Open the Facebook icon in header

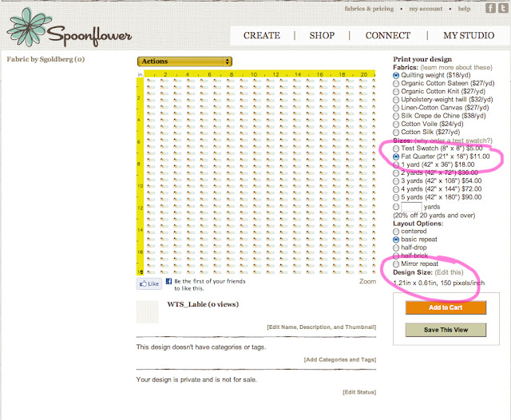point(490,8)
